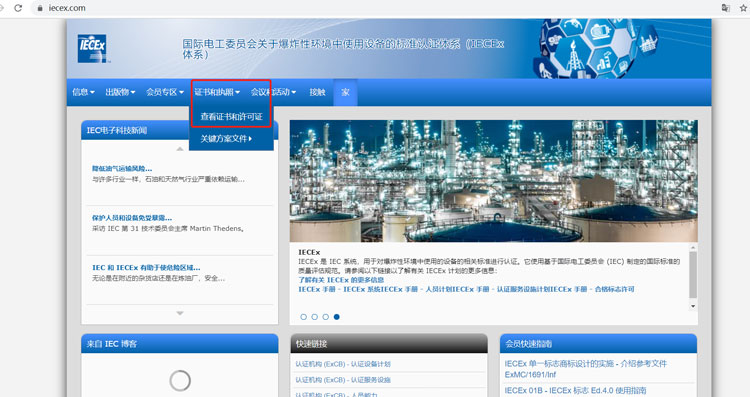Go to the 家 home tab
This screenshot has height=397, width=750.
pos(345,92)
